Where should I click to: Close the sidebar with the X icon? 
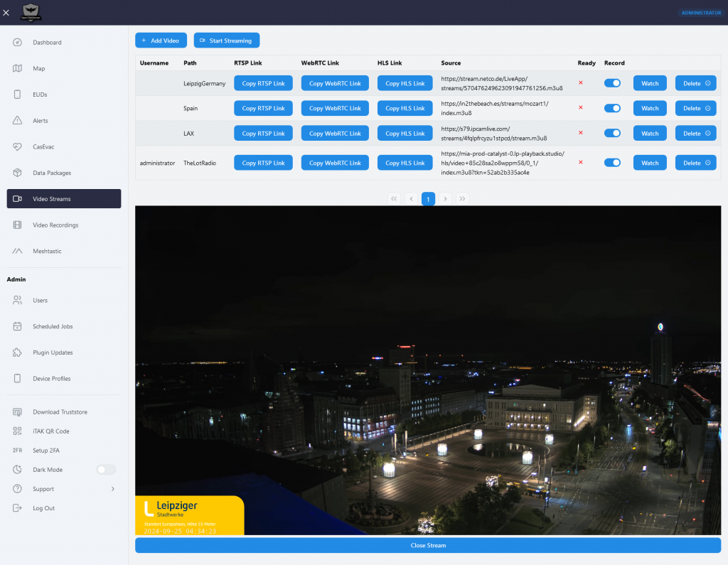(x=6, y=13)
